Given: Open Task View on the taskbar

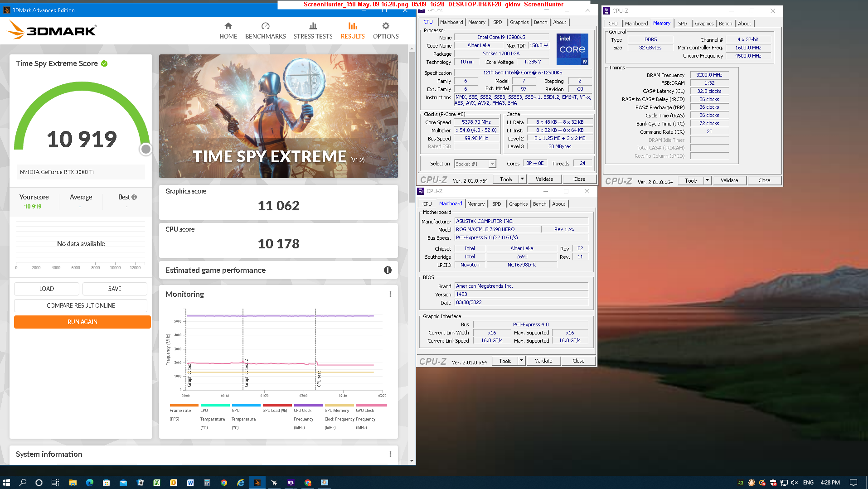Looking at the screenshot, I should 55,483.
